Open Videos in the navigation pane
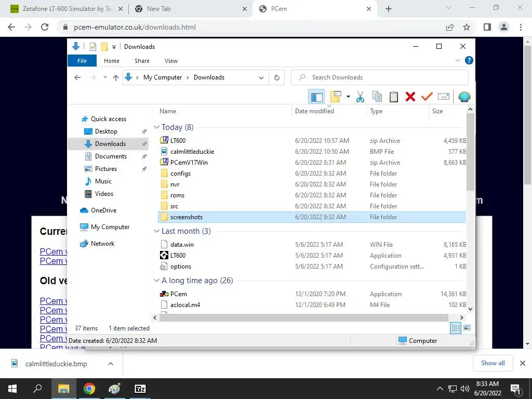This screenshot has height=399, width=532. click(x=104, y=194)
